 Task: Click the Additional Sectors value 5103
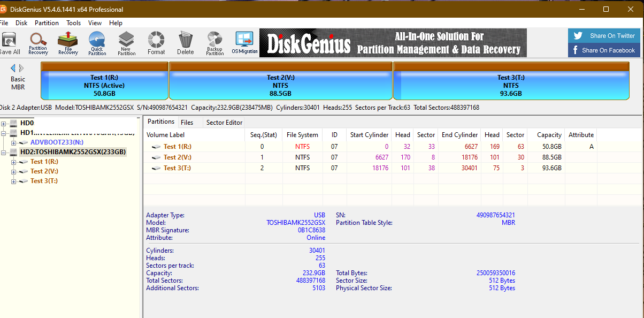pyautogui.click(x=319, y=288)
